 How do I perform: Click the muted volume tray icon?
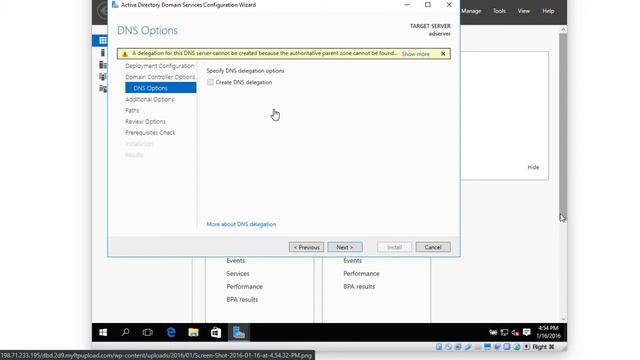(x=516, y=333)
